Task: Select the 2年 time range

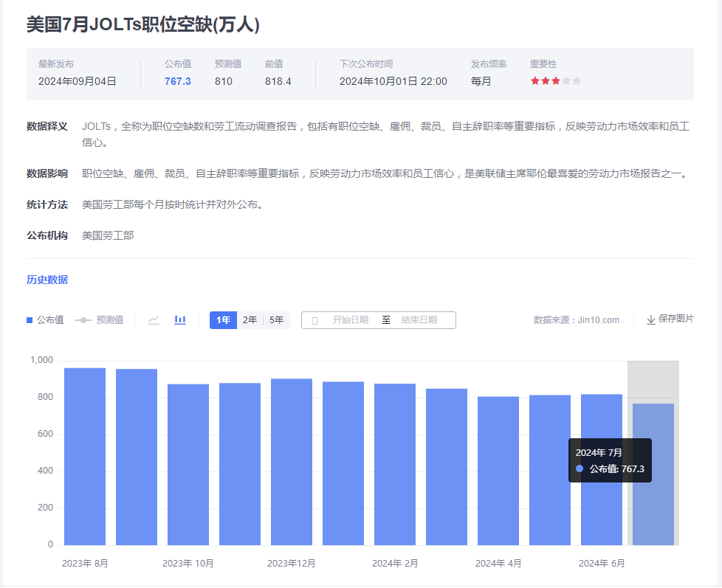Action: (250, 320)
